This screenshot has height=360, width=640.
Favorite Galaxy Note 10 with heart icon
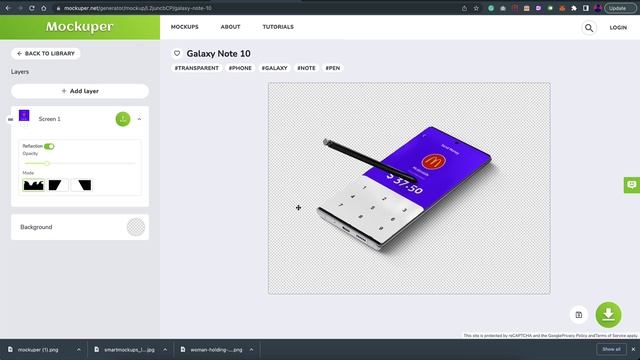[x=177, y=53]
